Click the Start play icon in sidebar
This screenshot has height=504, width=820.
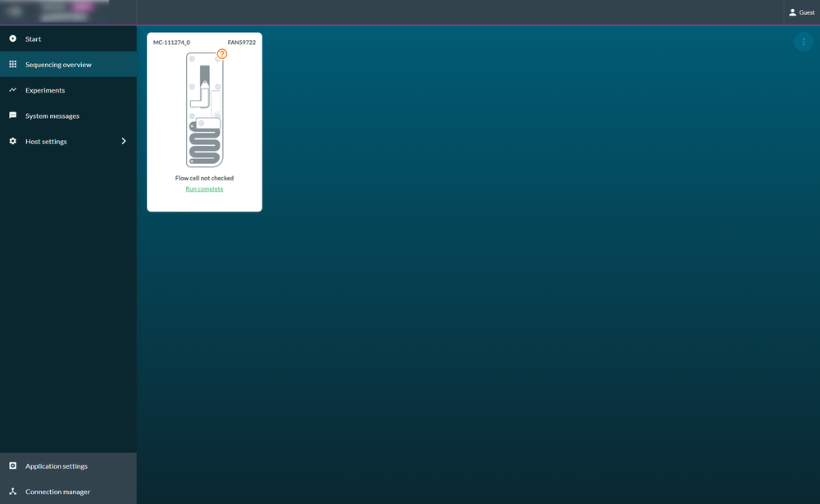12,39
